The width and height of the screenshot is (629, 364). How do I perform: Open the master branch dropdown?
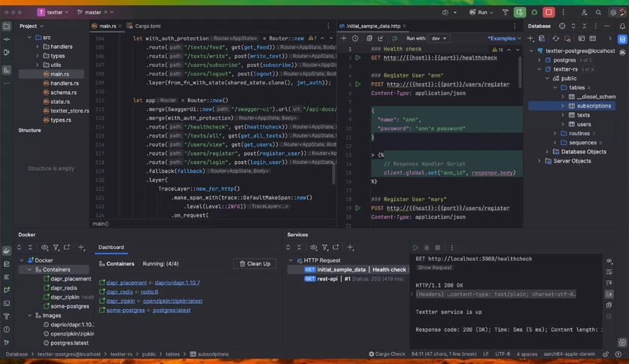tap(96, 13)
